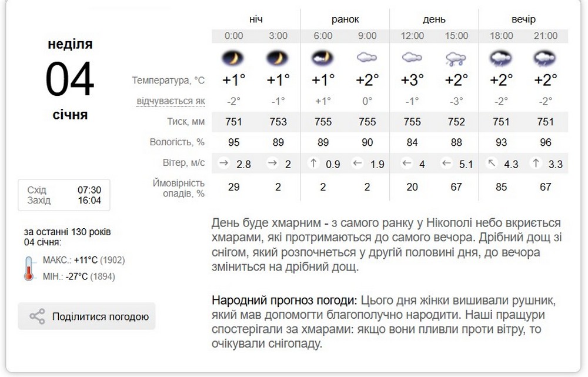
Task: Select the 'ранок' column heading
Action: pyautogui.click(x=346, y=19)
